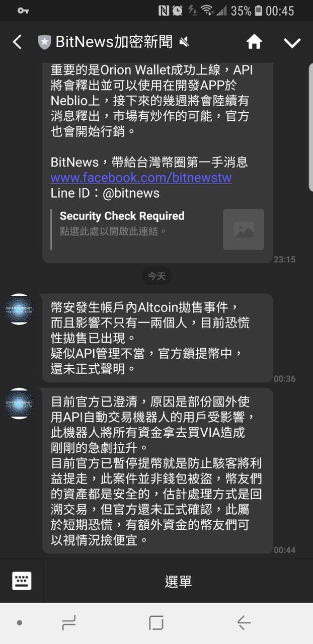Tap the BitNews加密新聞 chat title
This screenshot has height=644, width=313.
tap(114, 42)
